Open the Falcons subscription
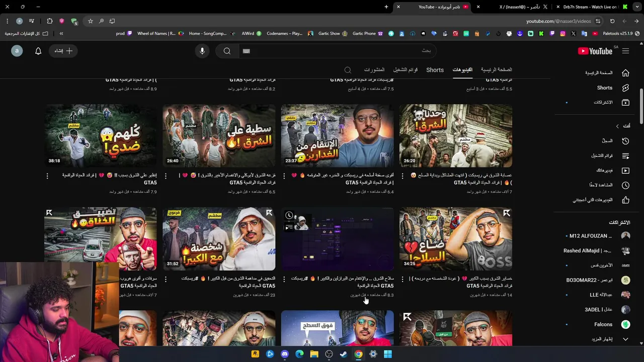 click(x=597, y=324)
